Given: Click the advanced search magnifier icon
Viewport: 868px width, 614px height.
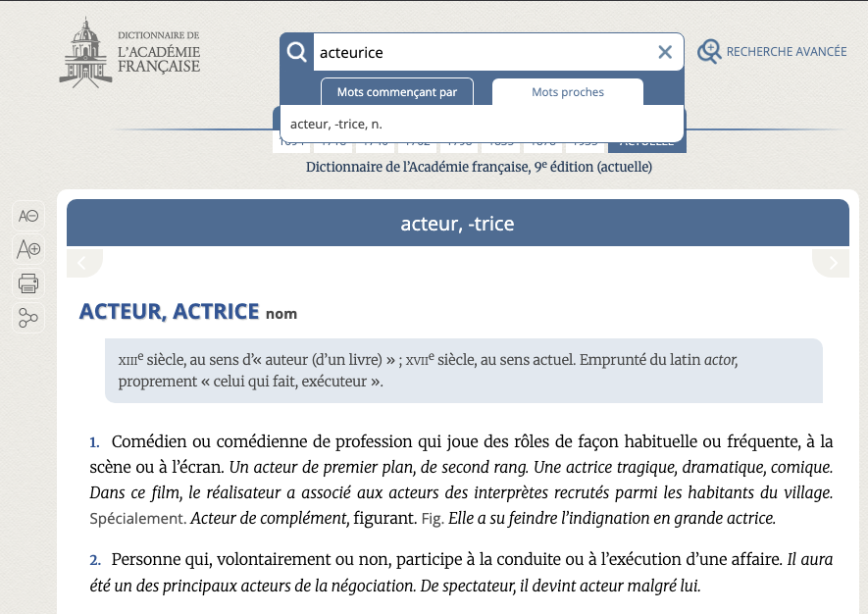Looking at the screenshot, I should point(709,51).
